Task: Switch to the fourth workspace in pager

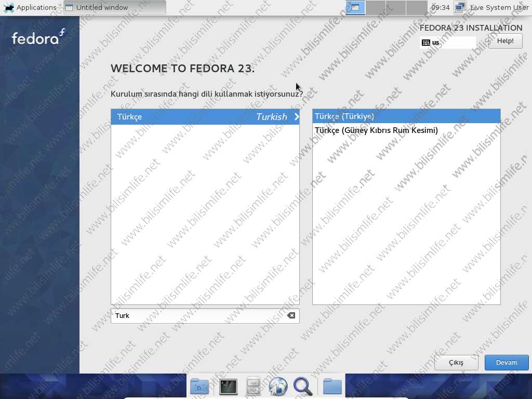Action: [416, 7]
